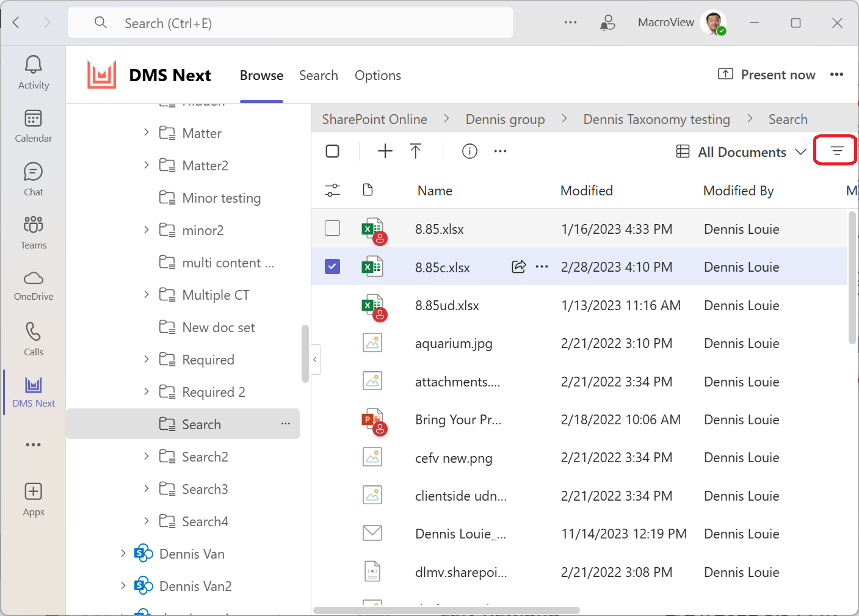Switch to the Options tab

click(x=378, y=75)
